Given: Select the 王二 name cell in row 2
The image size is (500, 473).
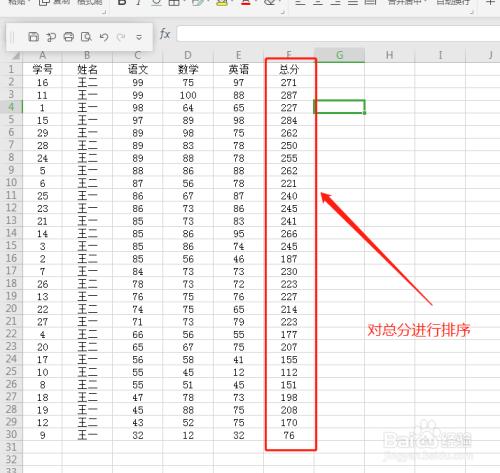Looking at the screenshot, I should point(87,82).
